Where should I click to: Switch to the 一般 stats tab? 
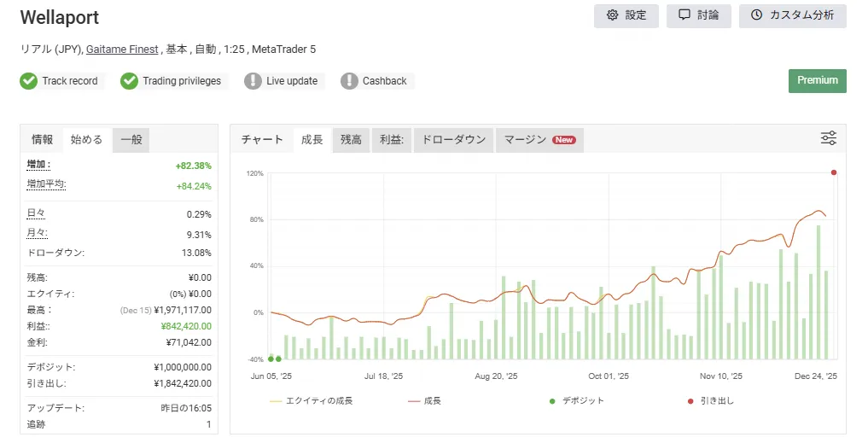tap(131, 140)
